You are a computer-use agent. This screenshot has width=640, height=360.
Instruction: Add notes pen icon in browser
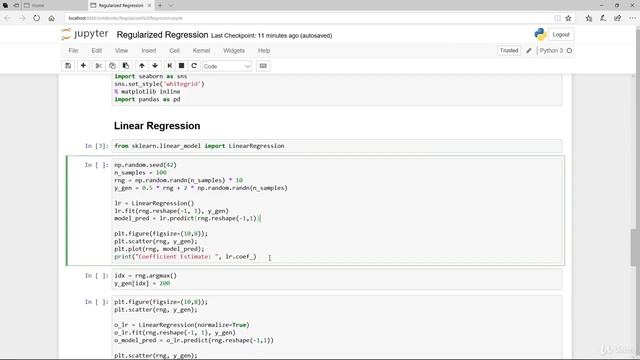[x=603, y=18]
